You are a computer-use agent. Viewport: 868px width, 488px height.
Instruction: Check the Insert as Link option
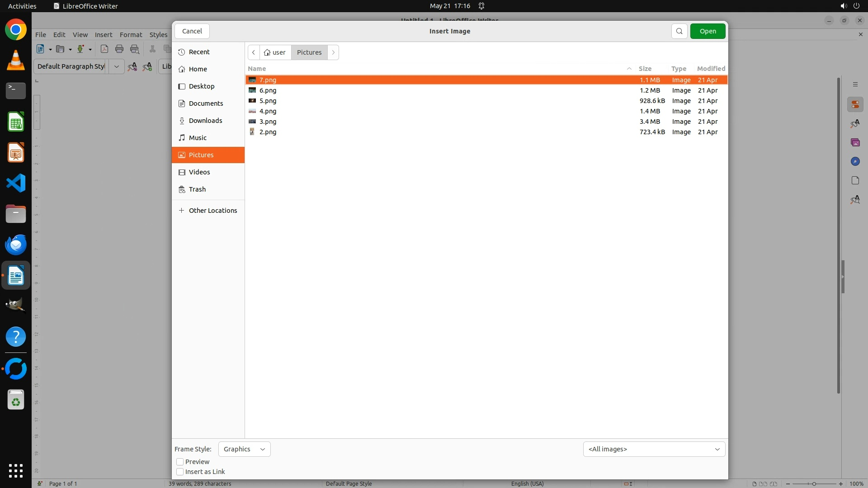point(180,472)
